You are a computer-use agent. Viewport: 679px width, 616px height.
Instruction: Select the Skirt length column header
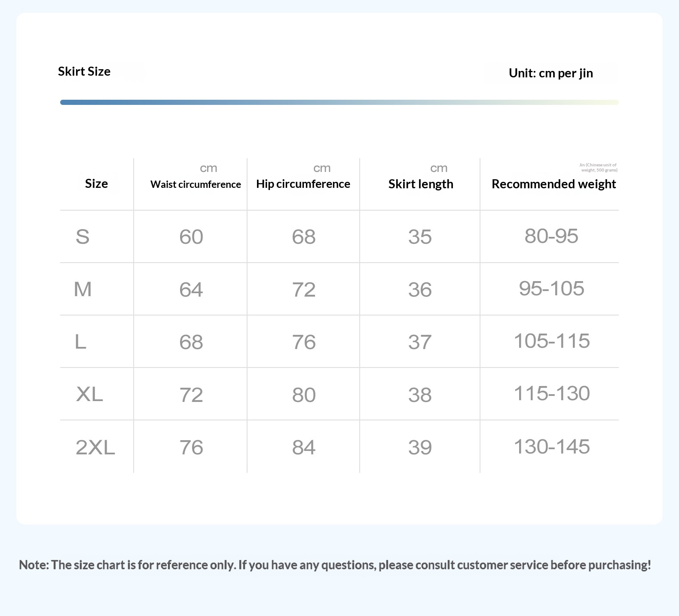tap(421, 184)
